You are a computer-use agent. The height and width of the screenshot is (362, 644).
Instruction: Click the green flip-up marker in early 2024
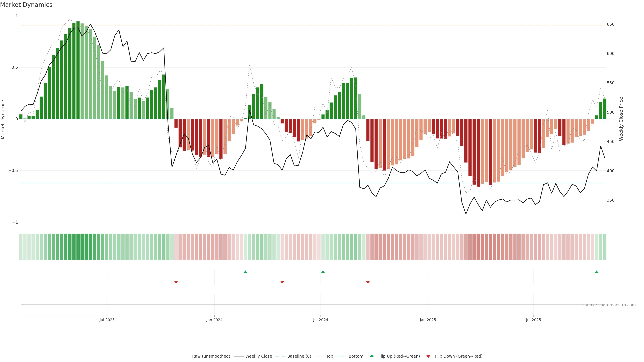pyautogui.click(x=245, y=272)
